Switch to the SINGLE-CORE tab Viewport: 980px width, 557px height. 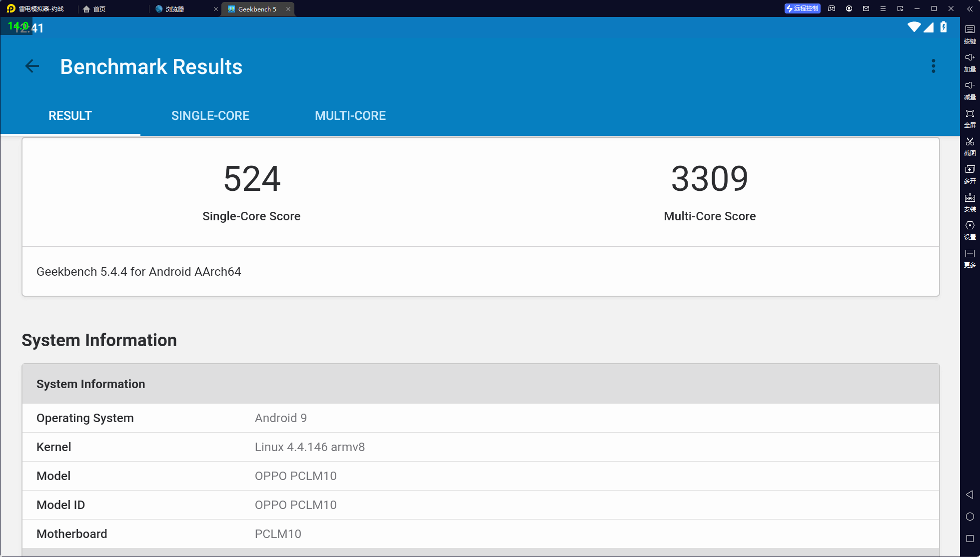[x=210, y=115]
